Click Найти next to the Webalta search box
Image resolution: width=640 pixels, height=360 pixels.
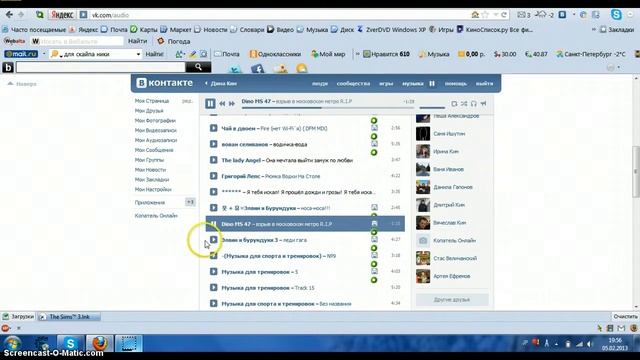click(x=138, y=41)
